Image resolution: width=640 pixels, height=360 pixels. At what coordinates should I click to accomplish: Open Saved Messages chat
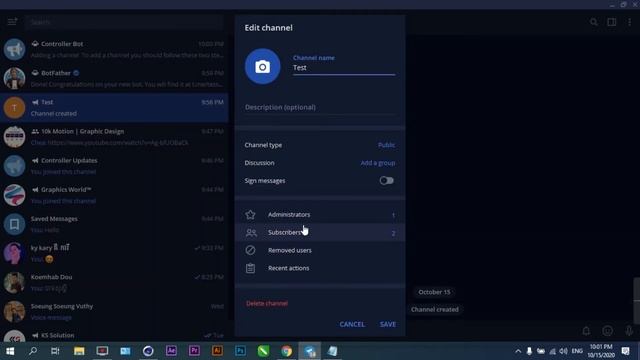(114, 224)
